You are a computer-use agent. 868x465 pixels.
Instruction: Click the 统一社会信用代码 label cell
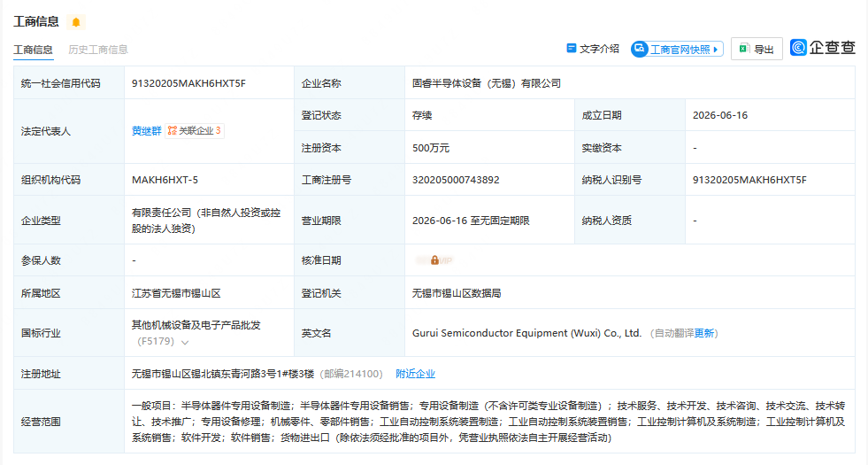(69, 83)
